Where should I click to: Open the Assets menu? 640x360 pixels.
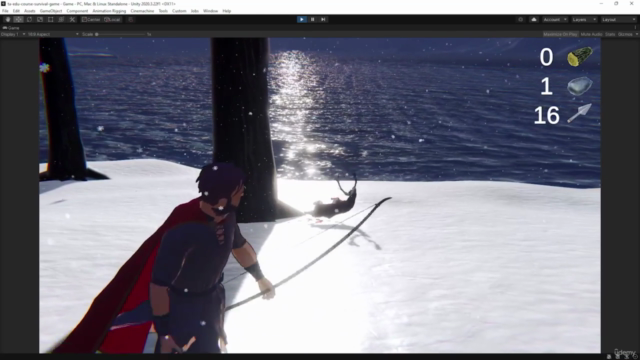[30, 11]
